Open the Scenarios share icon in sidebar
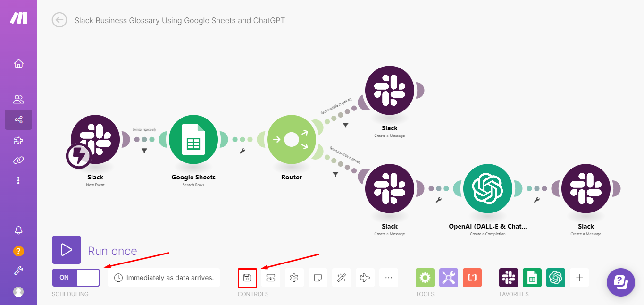 18,119
